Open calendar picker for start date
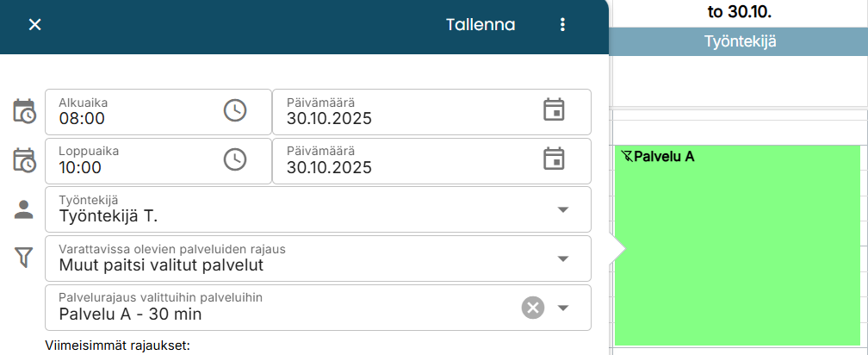Screen dimensions: 868x355 coord(554,110)
